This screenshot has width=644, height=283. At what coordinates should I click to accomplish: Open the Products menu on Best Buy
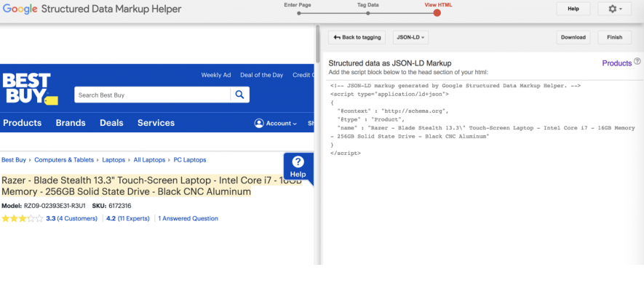tap(22, 123)
